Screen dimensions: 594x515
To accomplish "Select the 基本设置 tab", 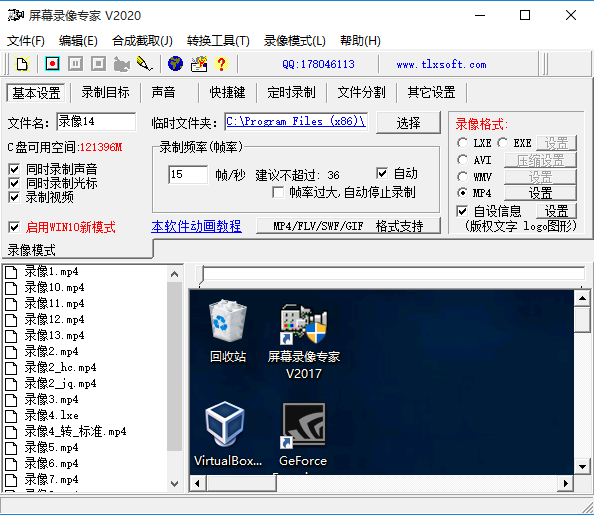I will point(36,93).
